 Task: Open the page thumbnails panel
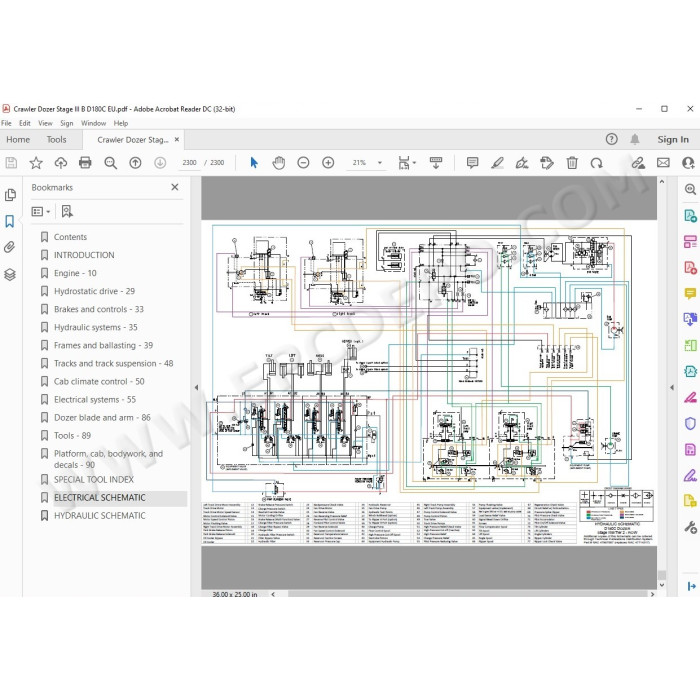[x=10, y=195]
